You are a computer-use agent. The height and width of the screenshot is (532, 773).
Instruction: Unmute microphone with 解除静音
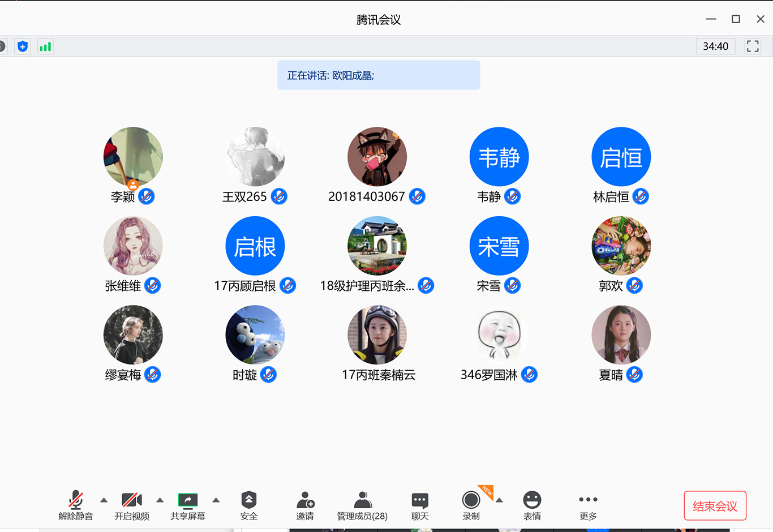(x=76, y=505)
